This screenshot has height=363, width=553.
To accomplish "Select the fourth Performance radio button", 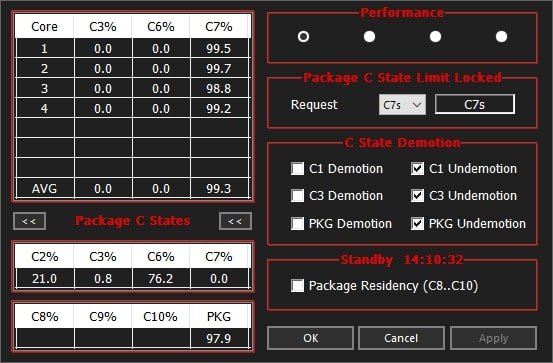I will (501, 36).
